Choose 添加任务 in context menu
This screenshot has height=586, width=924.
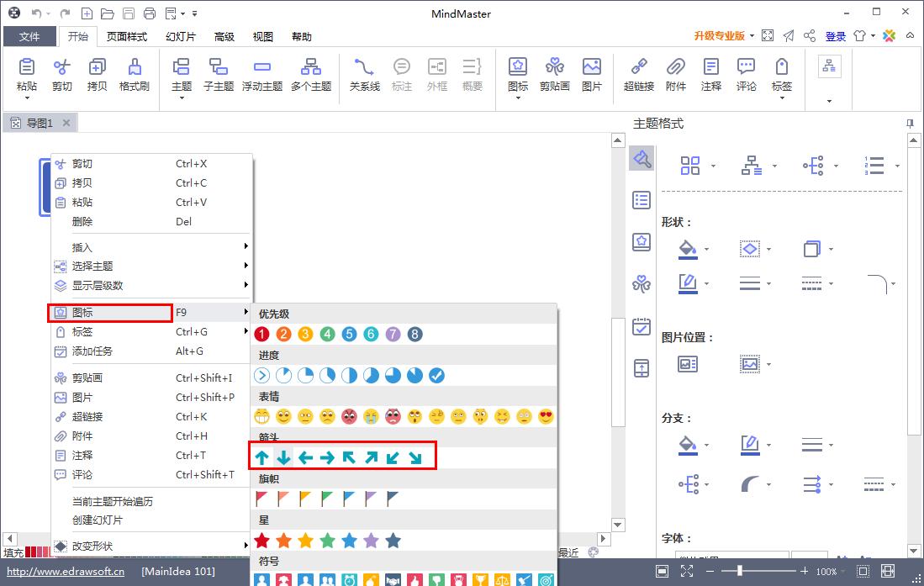click(151, 351)
